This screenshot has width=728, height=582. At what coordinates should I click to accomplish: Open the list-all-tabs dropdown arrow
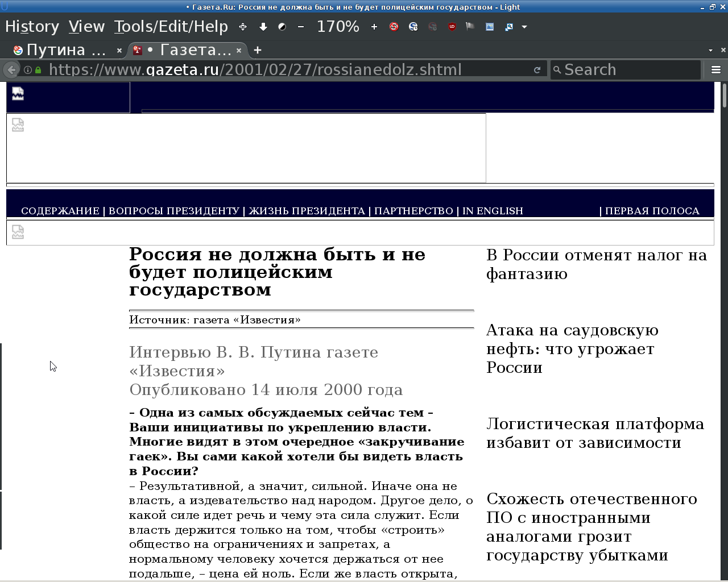[710, 51]
